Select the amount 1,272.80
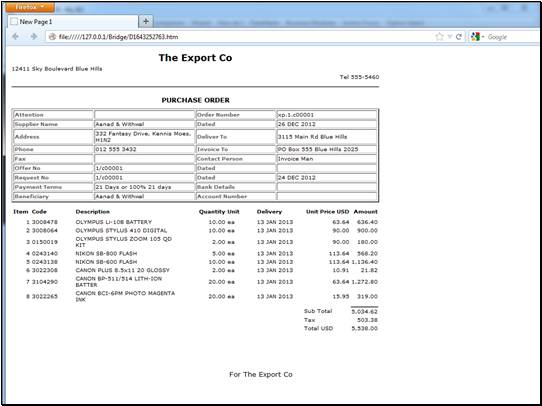This screenshot has height=406, width=542. tap(365, 282)
